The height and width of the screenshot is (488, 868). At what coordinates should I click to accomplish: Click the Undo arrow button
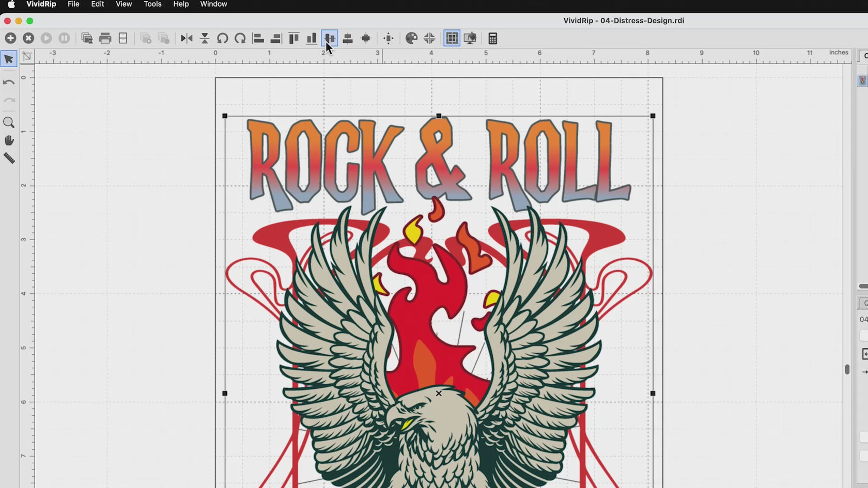(9, 82)
